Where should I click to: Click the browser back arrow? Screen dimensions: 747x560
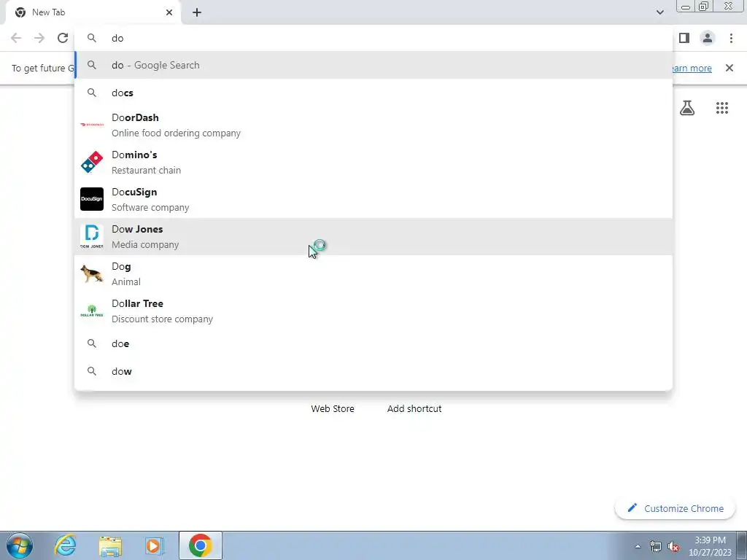pyautogui.click(x=16, y=38)
